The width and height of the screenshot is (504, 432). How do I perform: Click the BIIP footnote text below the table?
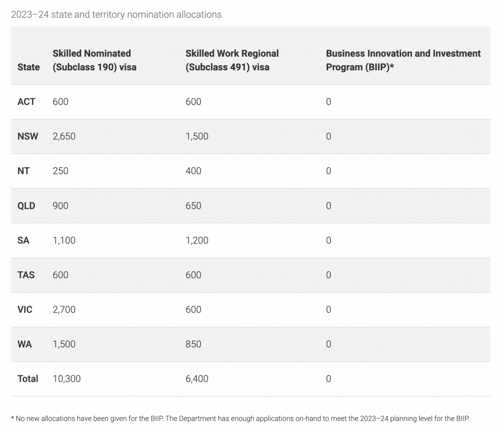240,419
